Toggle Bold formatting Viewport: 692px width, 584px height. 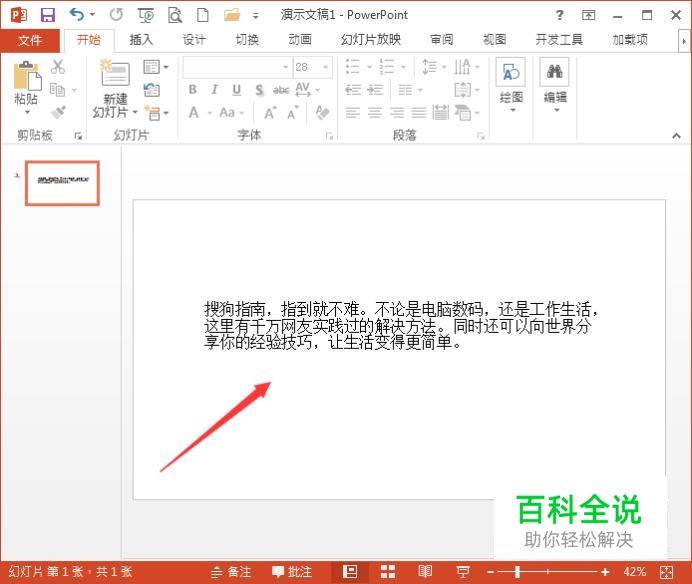193,90
